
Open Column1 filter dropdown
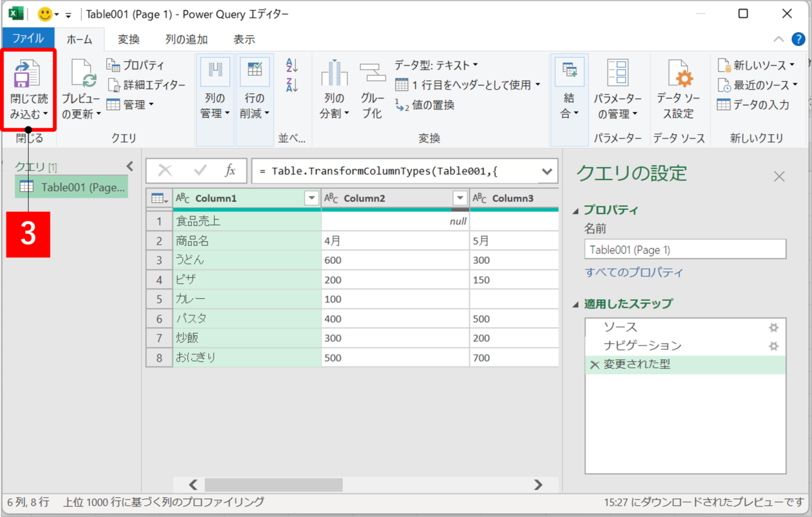click(312, 199)
